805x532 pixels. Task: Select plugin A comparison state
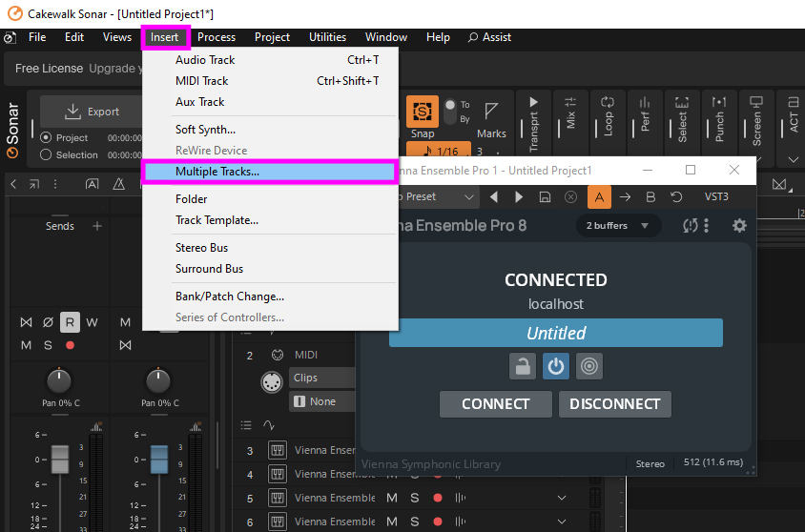[x=599, y=197]
